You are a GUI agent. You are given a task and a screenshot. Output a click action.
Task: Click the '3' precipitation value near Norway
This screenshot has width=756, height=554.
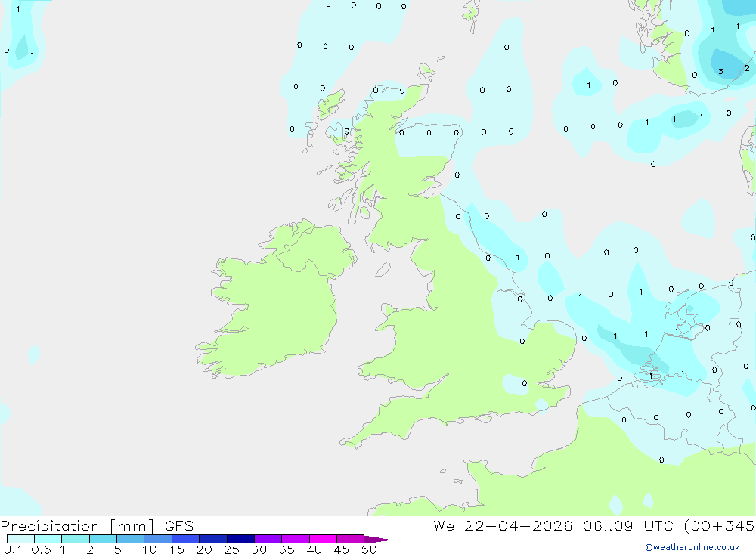point(720,71)
